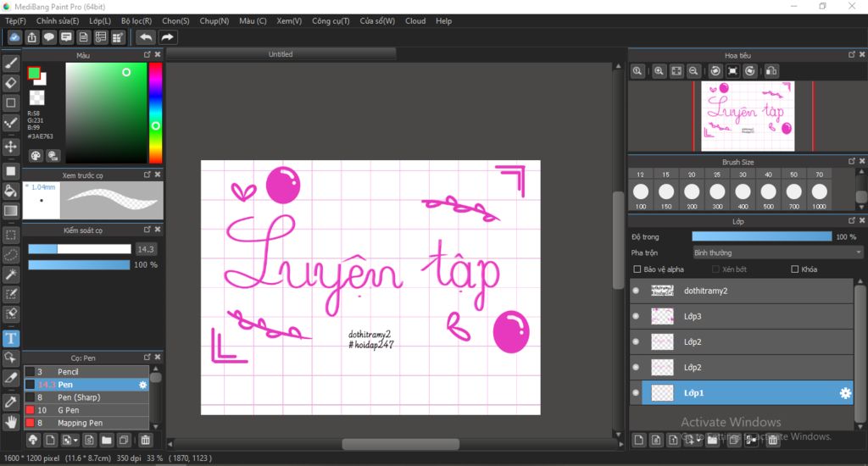Open the cloud icon in top toolbar
This screenshot has height=466, width=868.
point(14,37)
